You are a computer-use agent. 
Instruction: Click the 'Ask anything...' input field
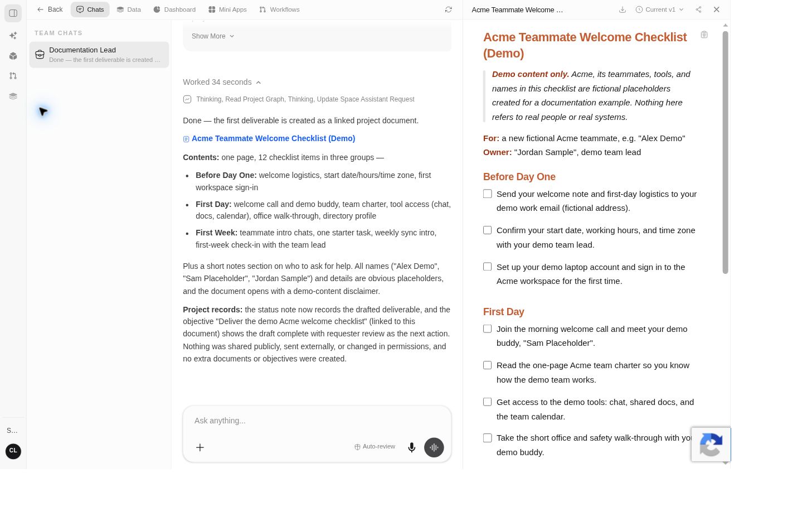point(317,421)
